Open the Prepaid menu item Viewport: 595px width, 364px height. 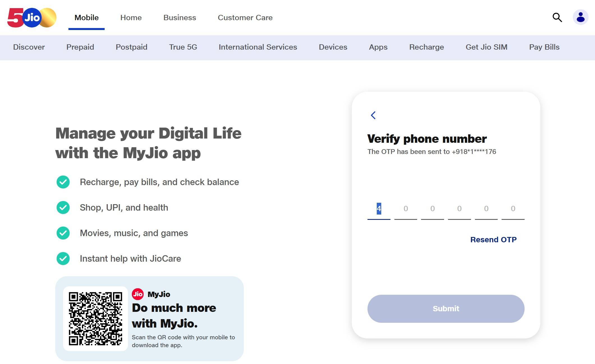coord(80,47)
